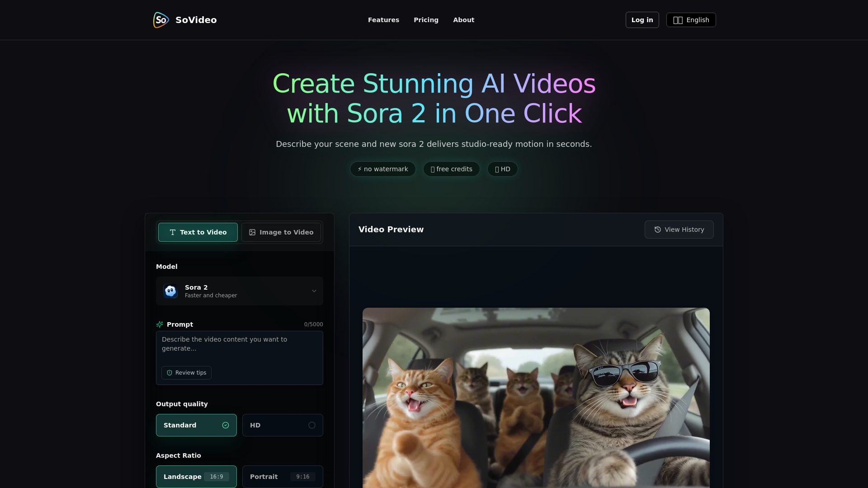This screenshot has width=868, height=488.
Task: Click the image icon on Image to Video
Action: coord(252,232)
